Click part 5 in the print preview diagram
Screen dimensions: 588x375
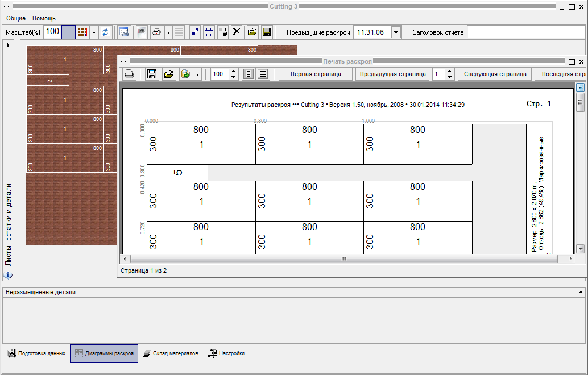pyautogui.click(x=177, y=172)
